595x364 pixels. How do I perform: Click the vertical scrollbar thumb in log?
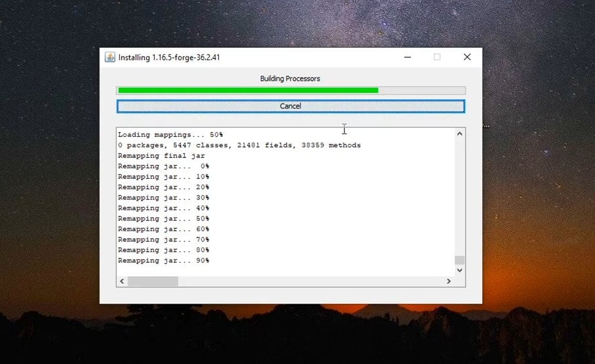[x=459, y=260]
